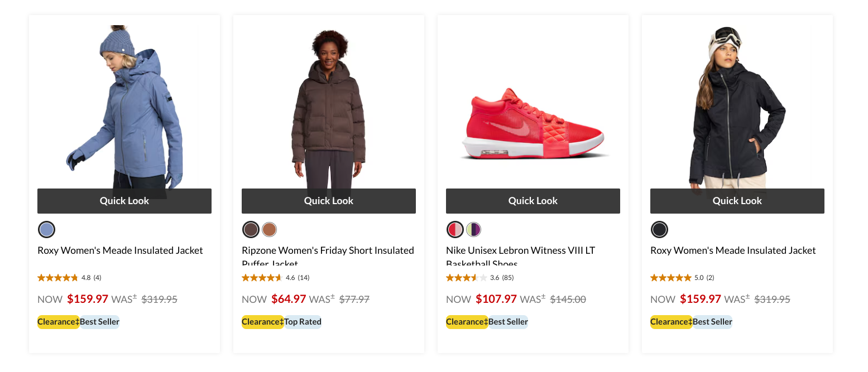Screen dimensions: 868x372
Task: Open Quick Look for blue Roxy jacket
Action: (x=124, y=201)
